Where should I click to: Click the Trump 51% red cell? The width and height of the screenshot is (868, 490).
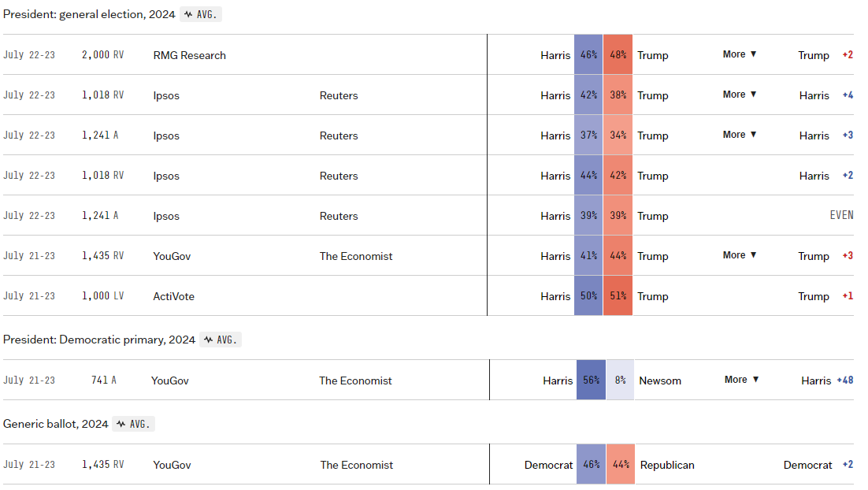click(618, 296)
